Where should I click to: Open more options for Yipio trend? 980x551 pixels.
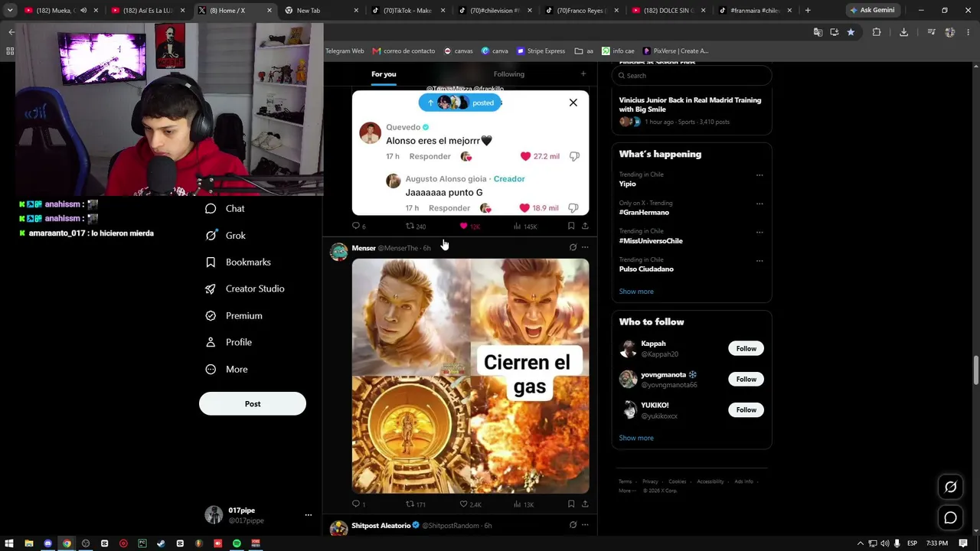759,175
